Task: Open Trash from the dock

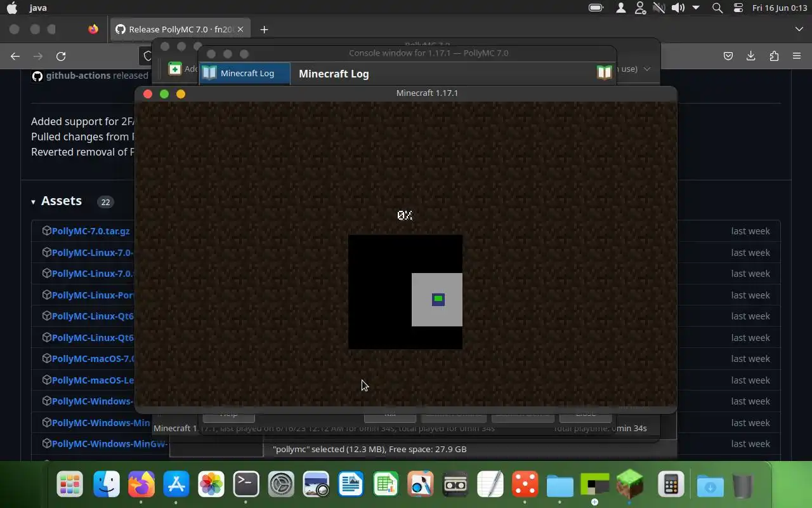Action: click(742, 486)
